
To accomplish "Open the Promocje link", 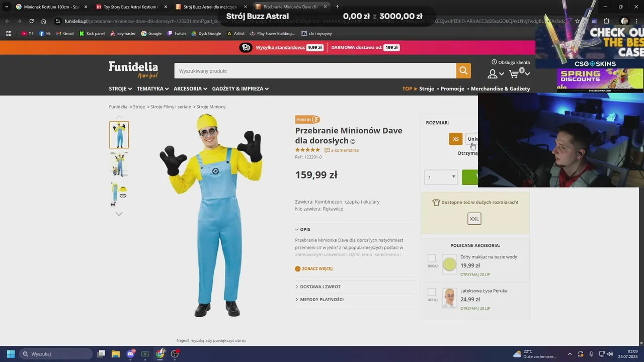I will click(x=452, y=88).
